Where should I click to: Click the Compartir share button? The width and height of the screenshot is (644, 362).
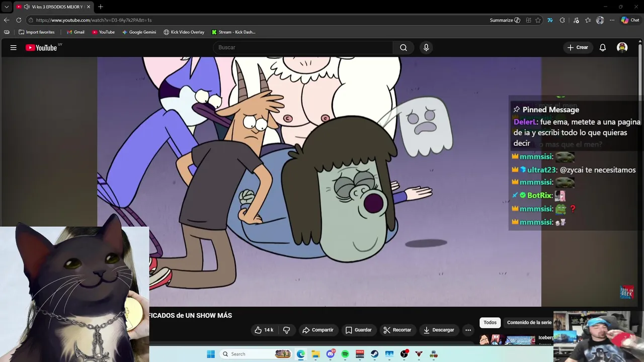pyautogui.click(x=317, y=330)
